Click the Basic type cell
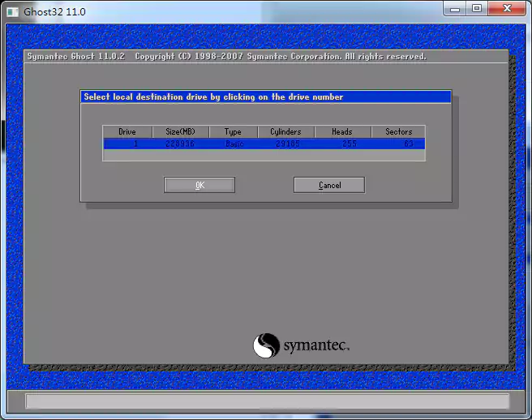This screenshot has height=420, width=532. click(x=234, y=144)
